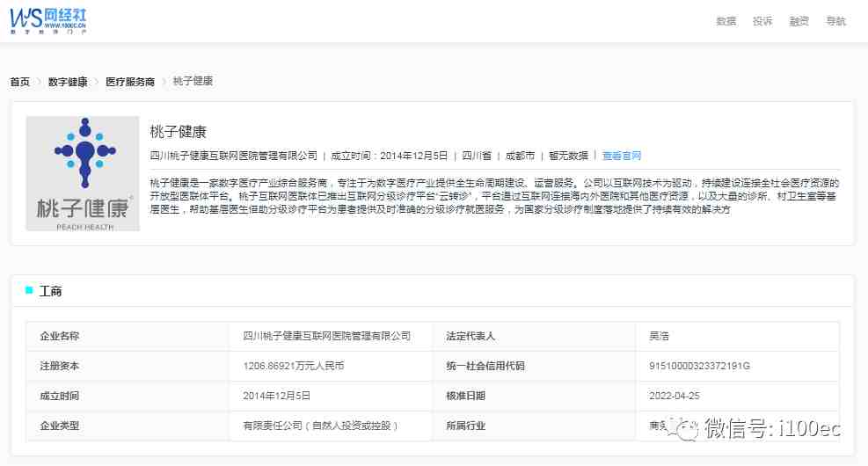Click the credit code 915100003233721​91G value
The height and width of the screenshot is (466, 868).
click(699, 366)
